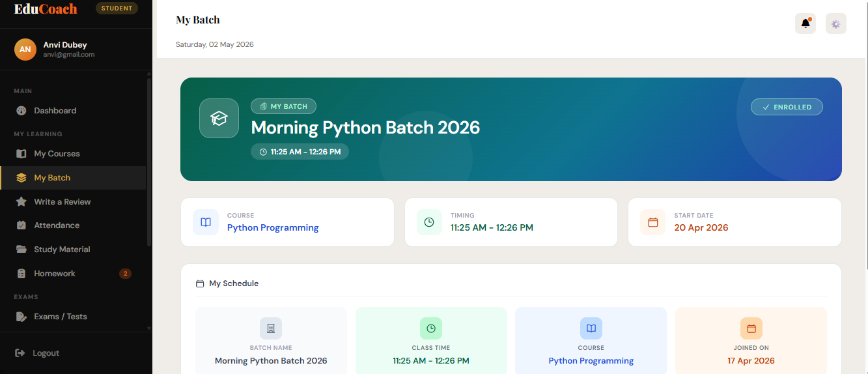Click the My Schedule section heading

234,284
